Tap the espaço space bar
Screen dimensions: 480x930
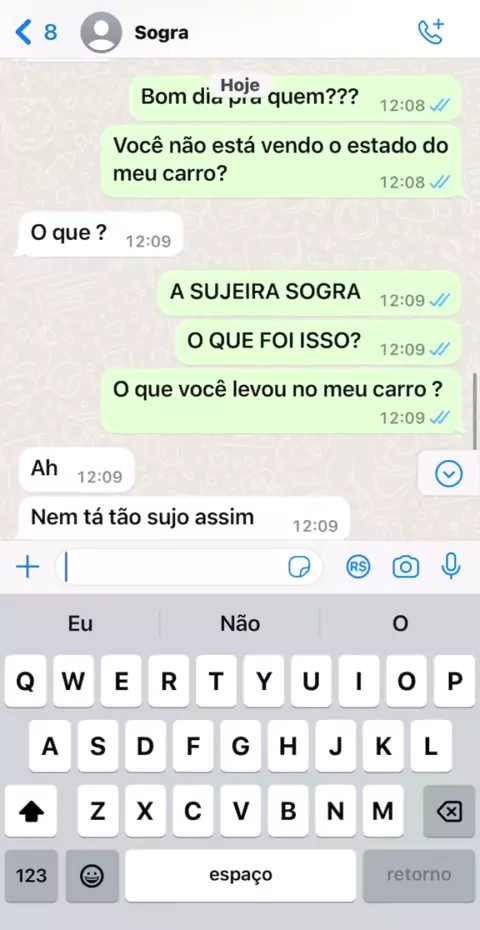(x=240, y=875)
